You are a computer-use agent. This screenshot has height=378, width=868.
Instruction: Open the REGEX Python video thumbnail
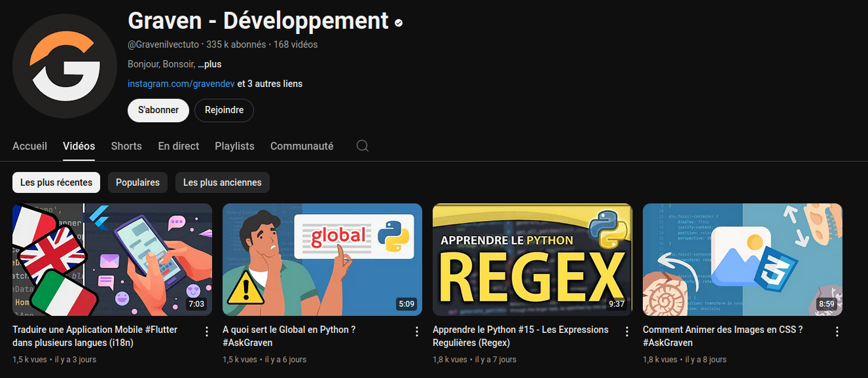pyautogui.click(x=532, y=260)
